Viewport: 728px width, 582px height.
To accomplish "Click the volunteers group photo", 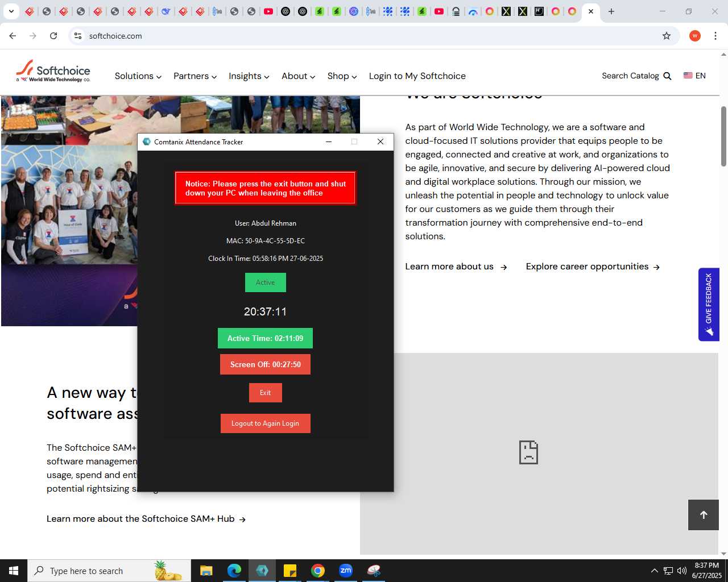I will coord(69,205).
